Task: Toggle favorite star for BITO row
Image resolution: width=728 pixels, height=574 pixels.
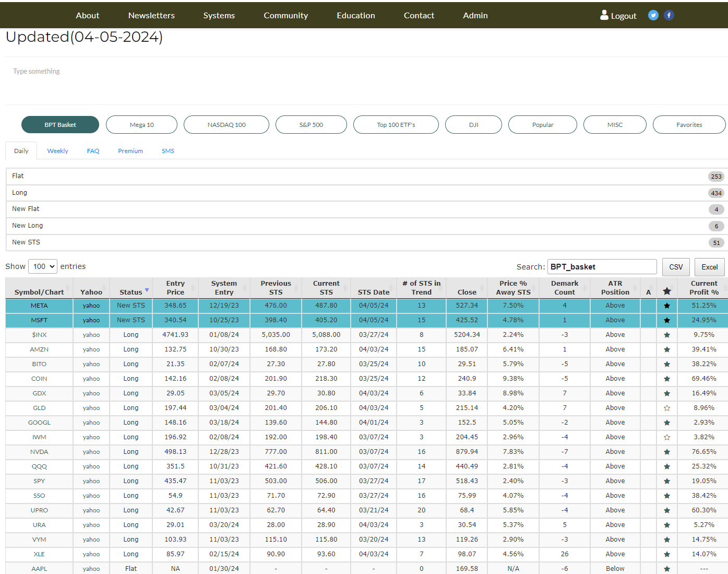Action: [x=666, y=364]
